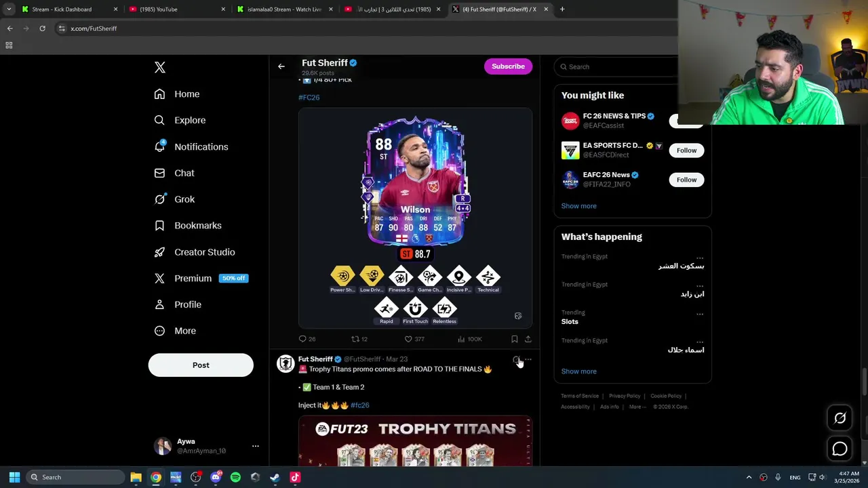Click the Post button
Viewport: 868px width, 488px height.
coord(201,365)
